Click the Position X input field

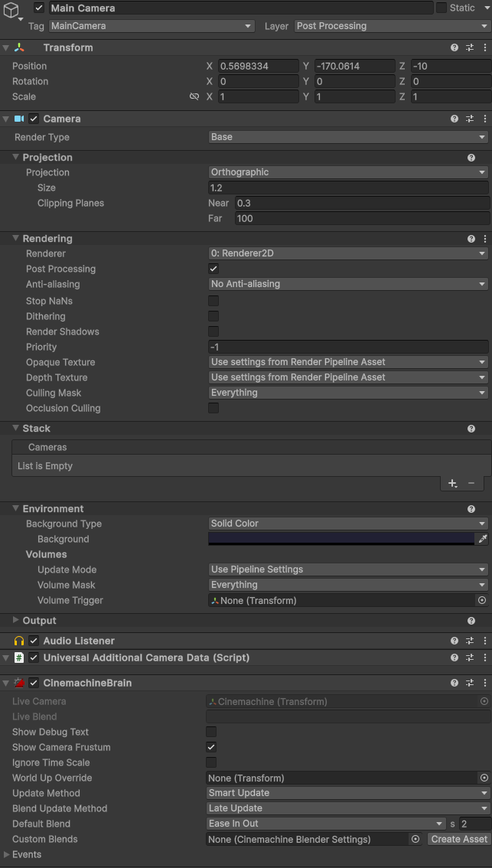258,66
